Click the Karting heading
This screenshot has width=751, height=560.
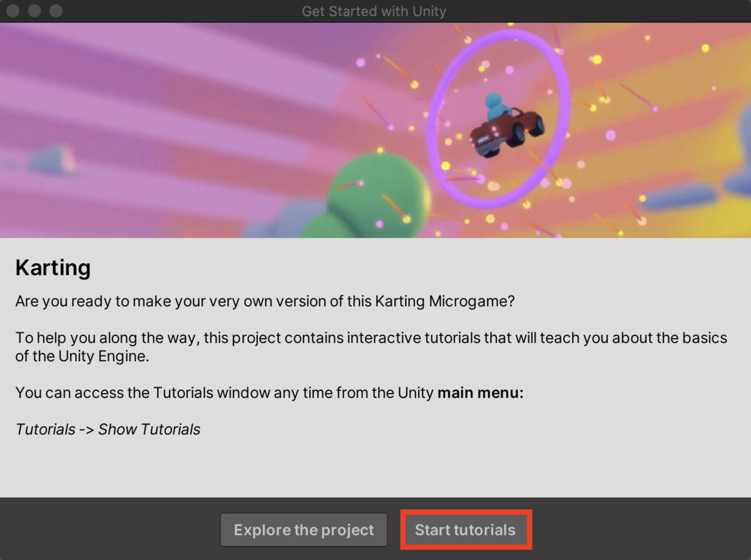click(x=53, y=268)
